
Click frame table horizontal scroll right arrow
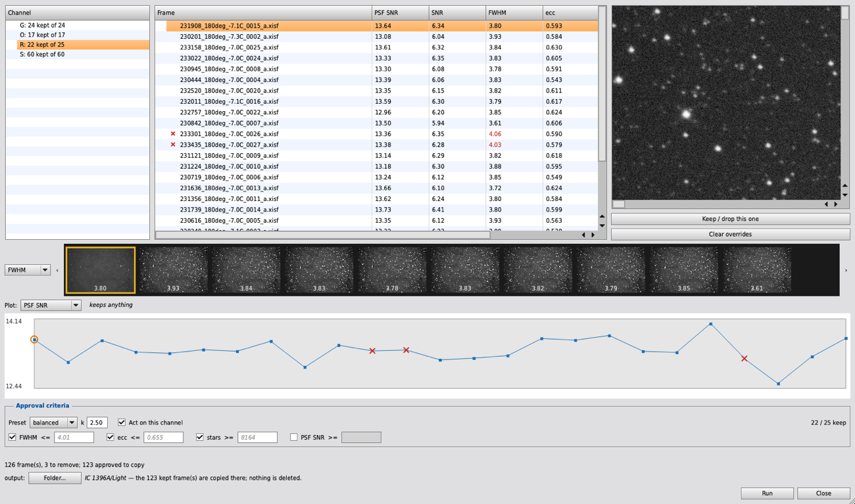[593, 235]
